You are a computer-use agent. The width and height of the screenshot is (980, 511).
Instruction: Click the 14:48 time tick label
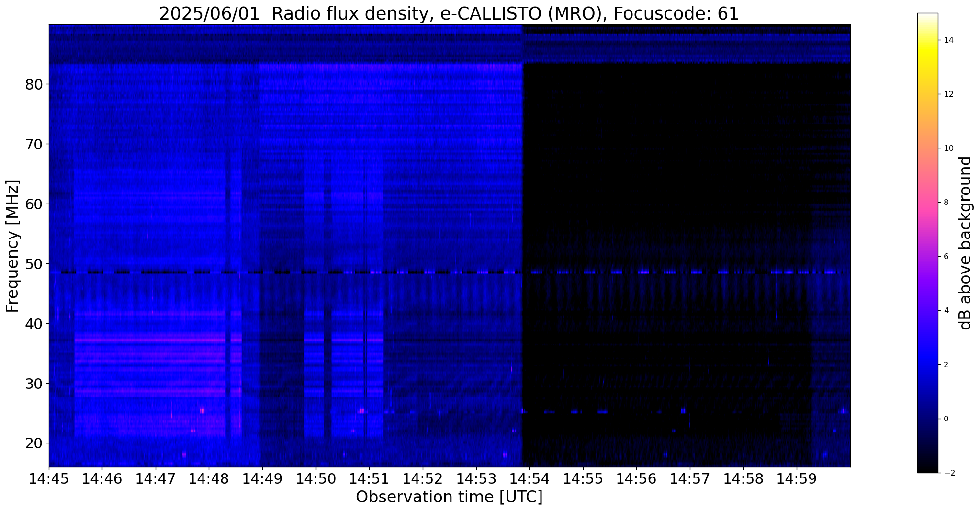pos(209,479)
